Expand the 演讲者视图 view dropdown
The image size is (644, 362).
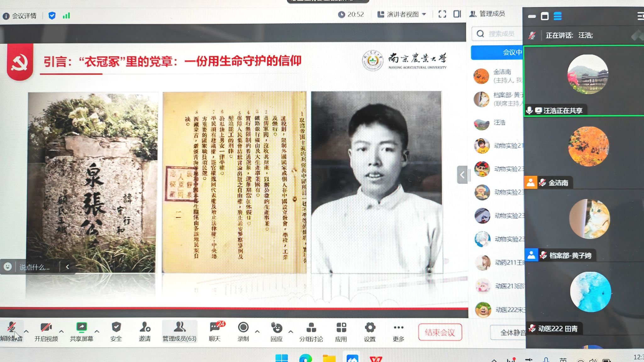[402, 14]
